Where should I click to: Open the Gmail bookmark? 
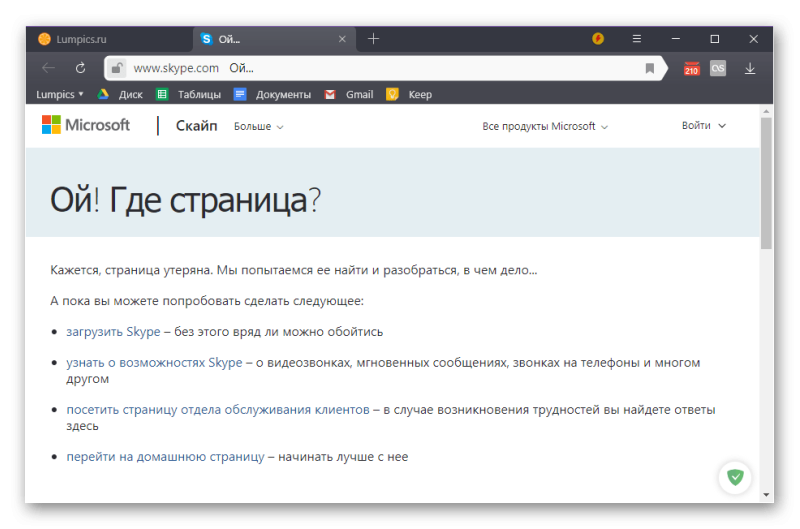pos(349,94)
